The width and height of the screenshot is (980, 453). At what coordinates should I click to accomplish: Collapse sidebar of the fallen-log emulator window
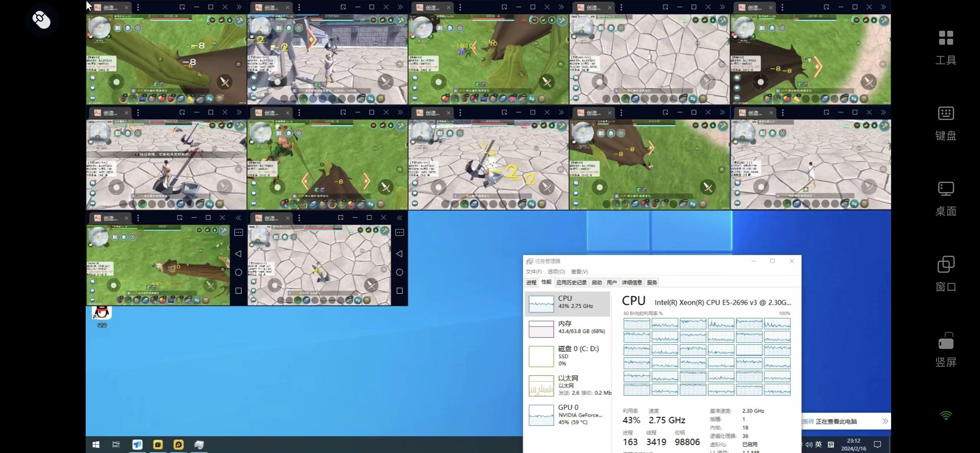point(238,218)
